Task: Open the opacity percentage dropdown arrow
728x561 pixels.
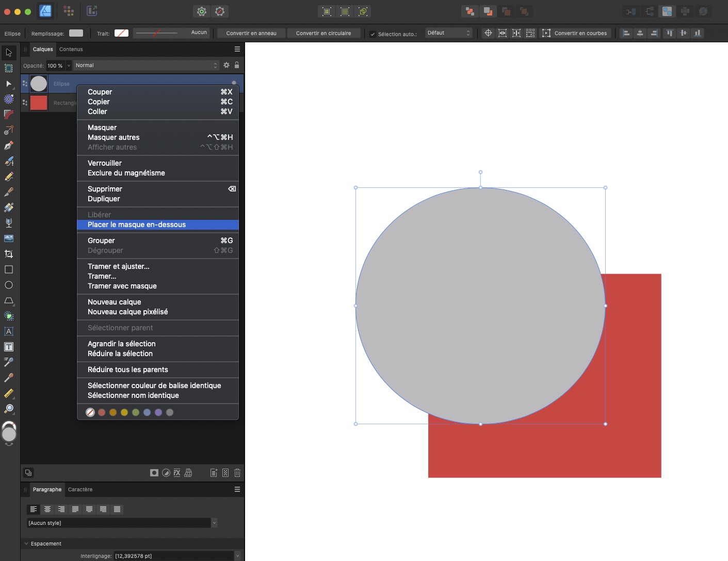Action: coord(69,66)
